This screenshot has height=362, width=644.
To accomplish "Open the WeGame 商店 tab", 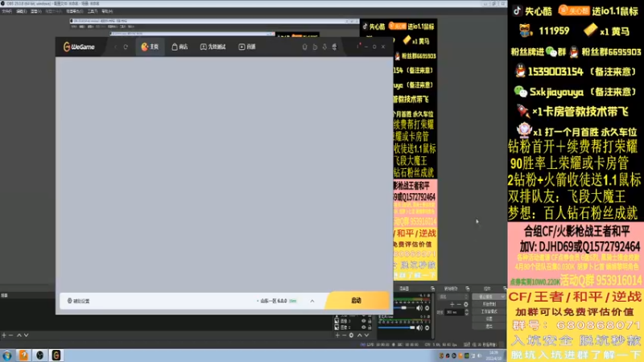I will coord(180,47).
